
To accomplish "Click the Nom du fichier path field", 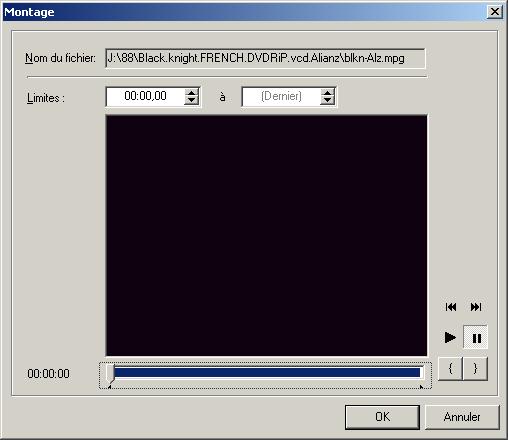I will pos(265,58).
